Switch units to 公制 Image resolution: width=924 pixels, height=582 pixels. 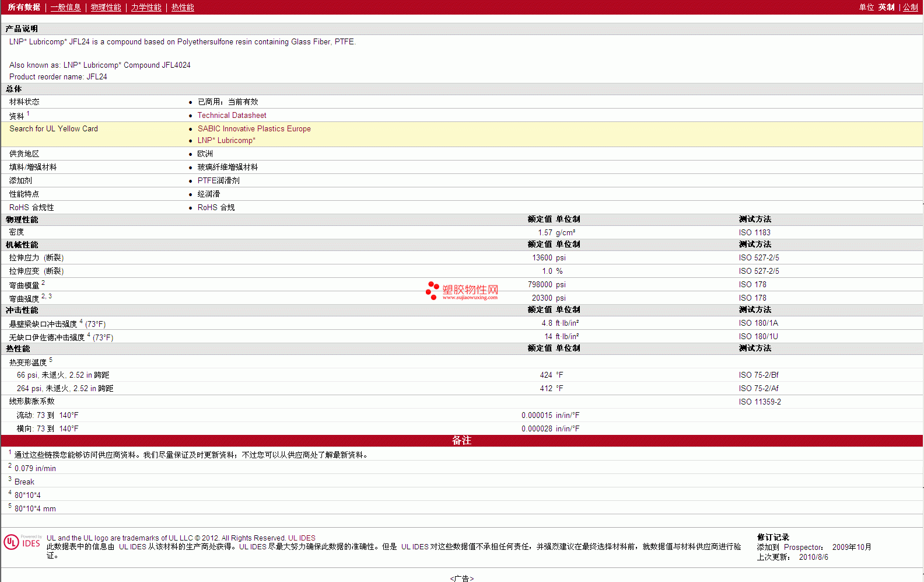click(x=911, y=7)
